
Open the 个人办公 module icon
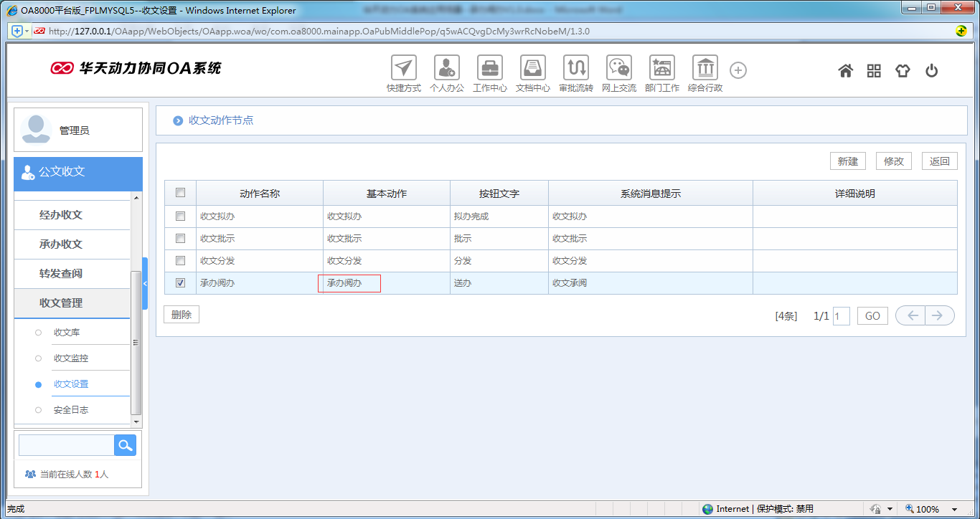click(447, 68)
